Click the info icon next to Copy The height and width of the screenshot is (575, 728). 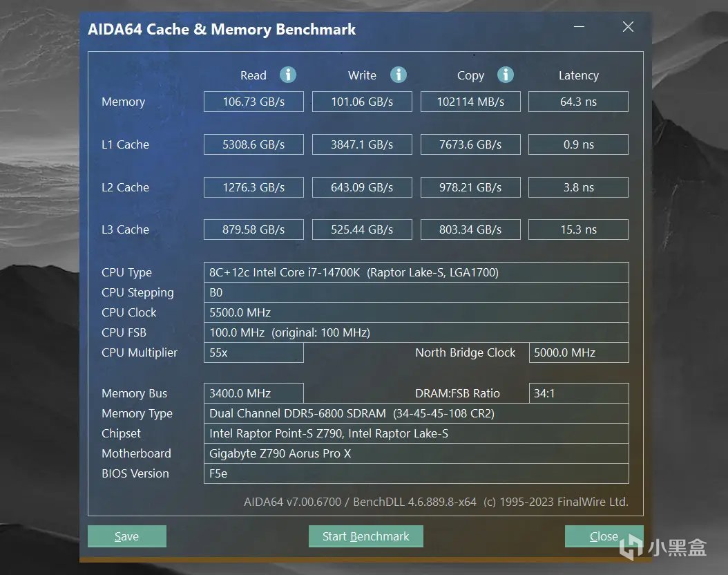[505, 75]
